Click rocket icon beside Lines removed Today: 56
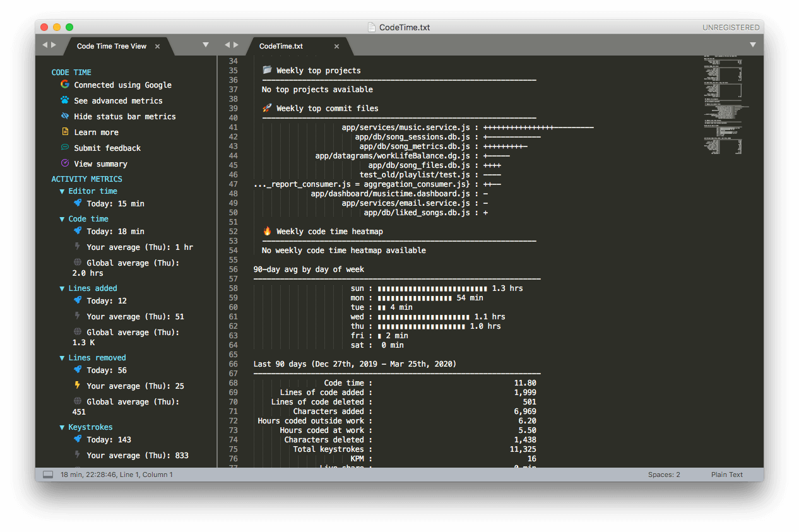799x532 pixels. pos(78,369)
